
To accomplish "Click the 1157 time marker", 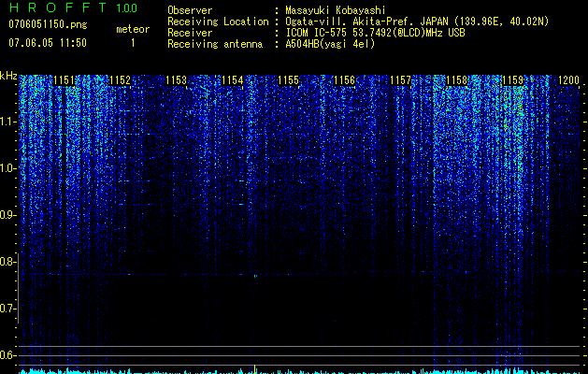I will click(400, 79).
